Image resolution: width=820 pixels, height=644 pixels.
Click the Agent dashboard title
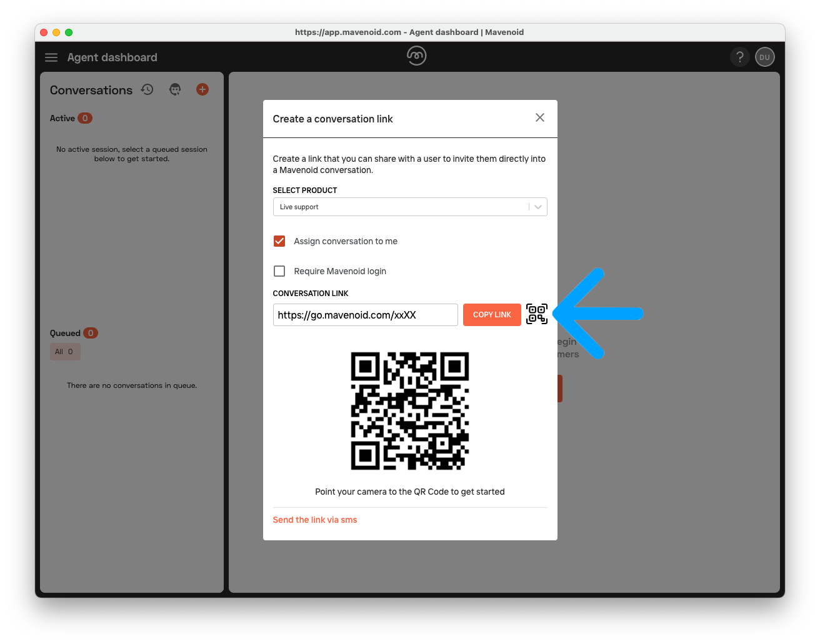click(112, 57)
